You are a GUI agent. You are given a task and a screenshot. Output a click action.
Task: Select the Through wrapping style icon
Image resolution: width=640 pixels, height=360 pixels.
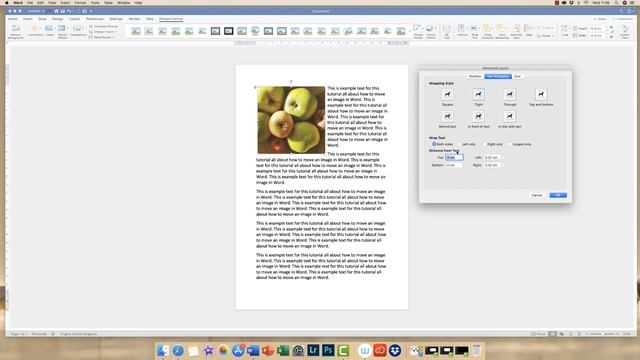pyautogui.click(x=509, y=94)
